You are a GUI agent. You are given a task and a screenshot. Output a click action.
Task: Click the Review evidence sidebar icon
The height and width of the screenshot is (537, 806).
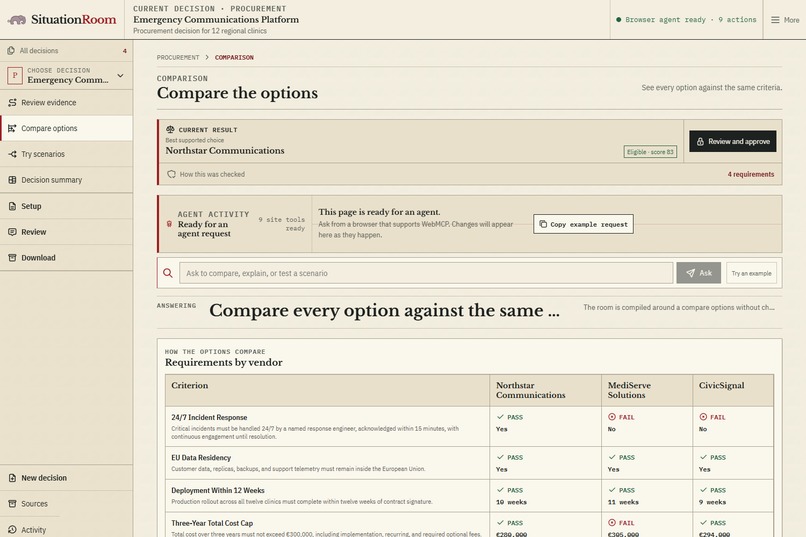12,103
